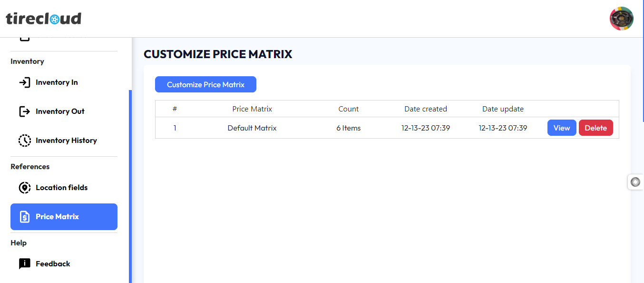644x283 pixels.
Task: Click the Inventory In arrow icon
Action: [24, 82]
